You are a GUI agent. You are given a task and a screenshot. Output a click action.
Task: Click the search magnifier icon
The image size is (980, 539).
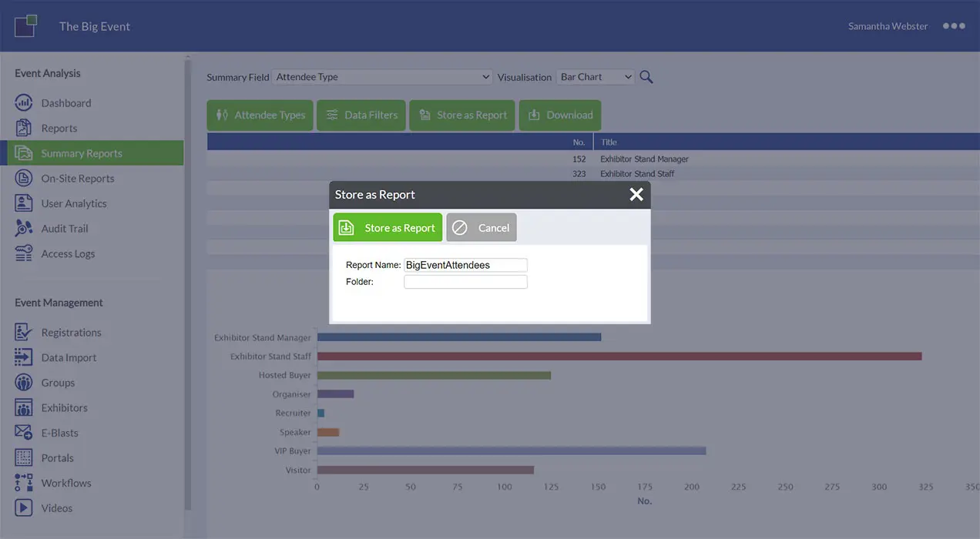(x=646, y=76)
